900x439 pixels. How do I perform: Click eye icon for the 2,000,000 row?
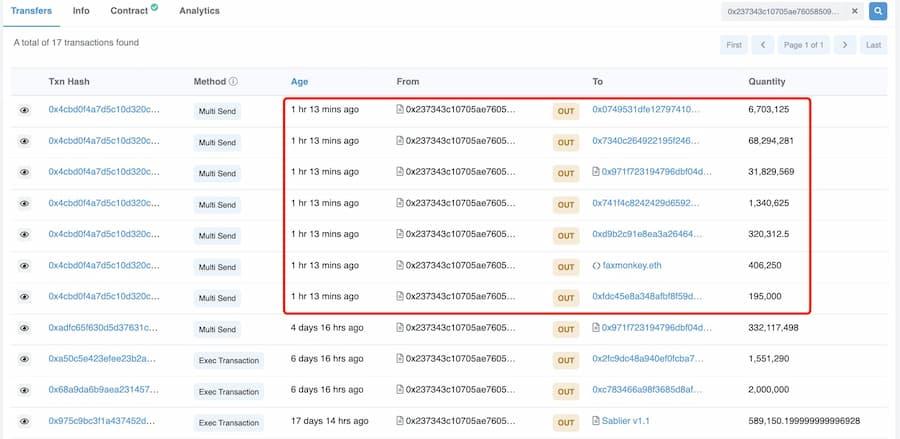pos(24,390)
